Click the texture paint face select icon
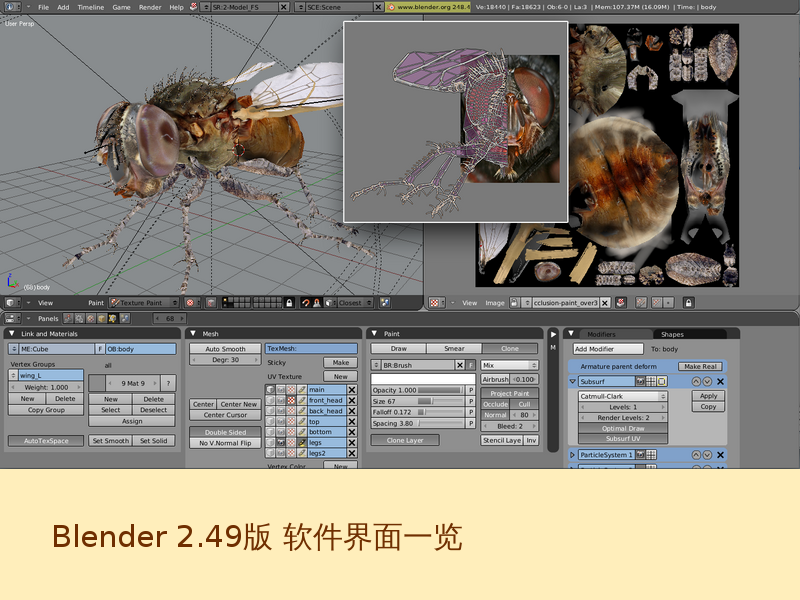This screenshot has width=800, height=600. (211, 303)
